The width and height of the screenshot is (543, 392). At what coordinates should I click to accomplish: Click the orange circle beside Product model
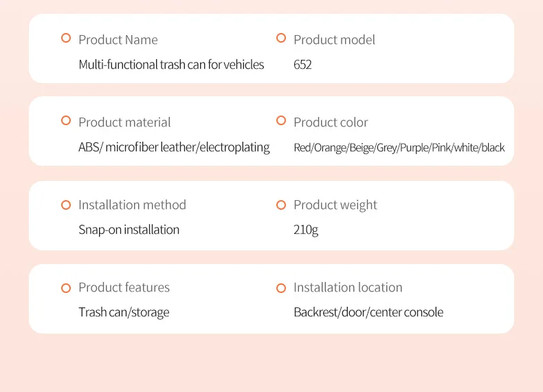[x=281, y=38]
